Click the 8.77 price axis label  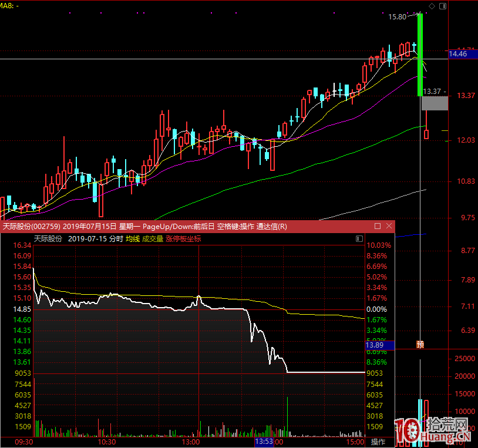pos(468,251)
